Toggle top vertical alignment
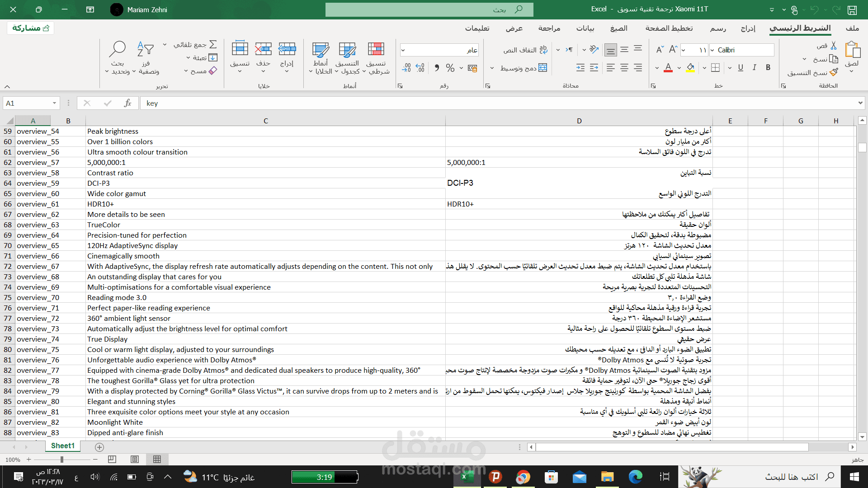868x488 pixels. (638, 49)
